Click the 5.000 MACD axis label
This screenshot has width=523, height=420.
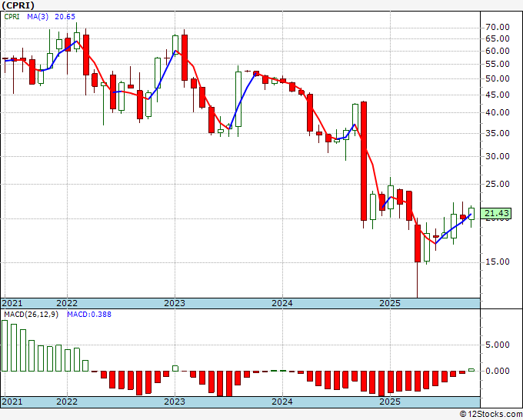[498, 345]
